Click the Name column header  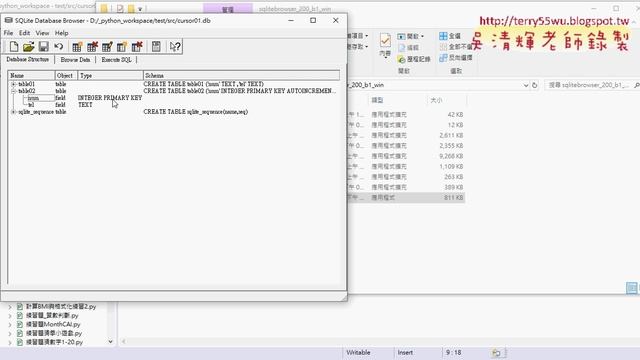click(31, 76)
